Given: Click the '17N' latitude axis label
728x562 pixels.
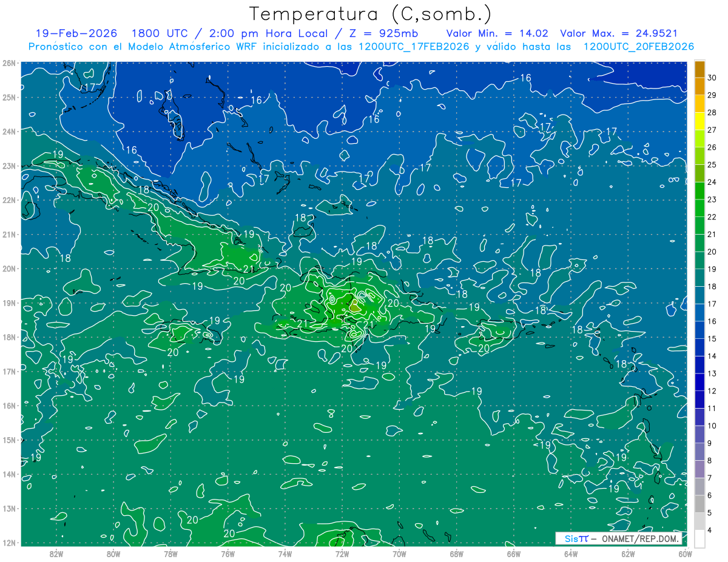Looking at the screenshot, I should [9, 371].
